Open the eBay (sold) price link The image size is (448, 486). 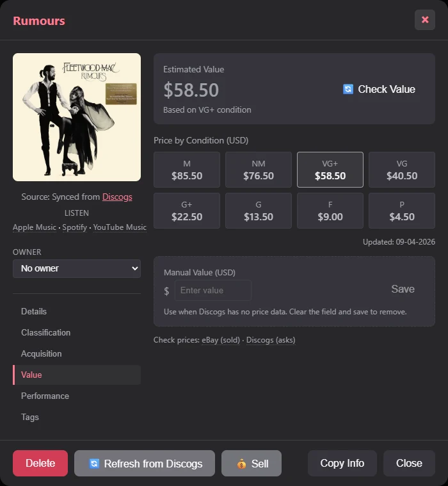221,340
